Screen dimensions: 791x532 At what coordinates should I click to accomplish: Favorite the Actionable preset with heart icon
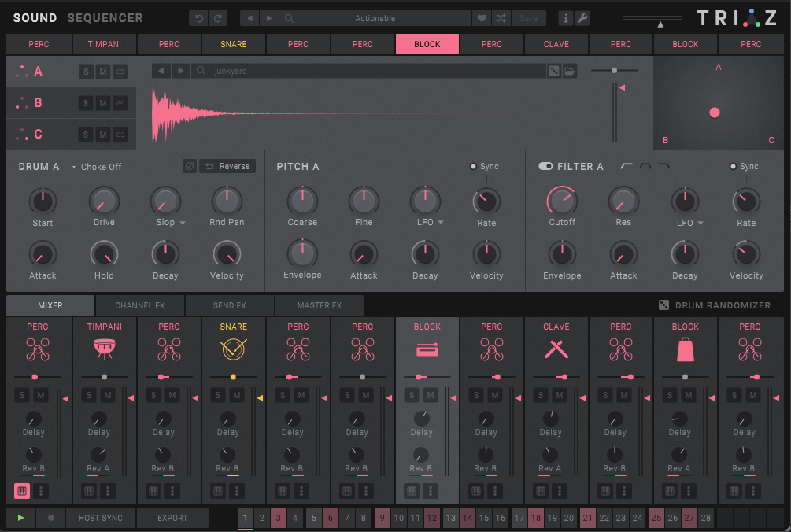click(x=482, y=18)
